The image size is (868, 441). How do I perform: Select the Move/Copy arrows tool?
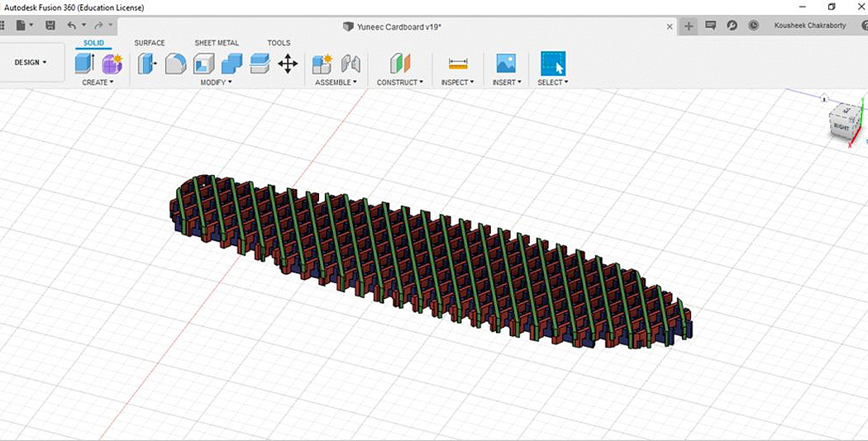pyautogui.click(x=288, y=64)
